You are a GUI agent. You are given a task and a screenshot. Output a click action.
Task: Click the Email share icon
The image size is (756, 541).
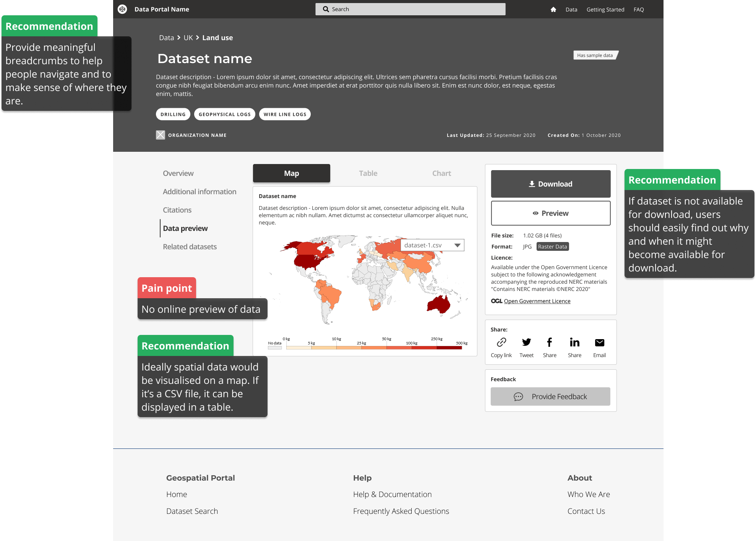click(599, 343)
